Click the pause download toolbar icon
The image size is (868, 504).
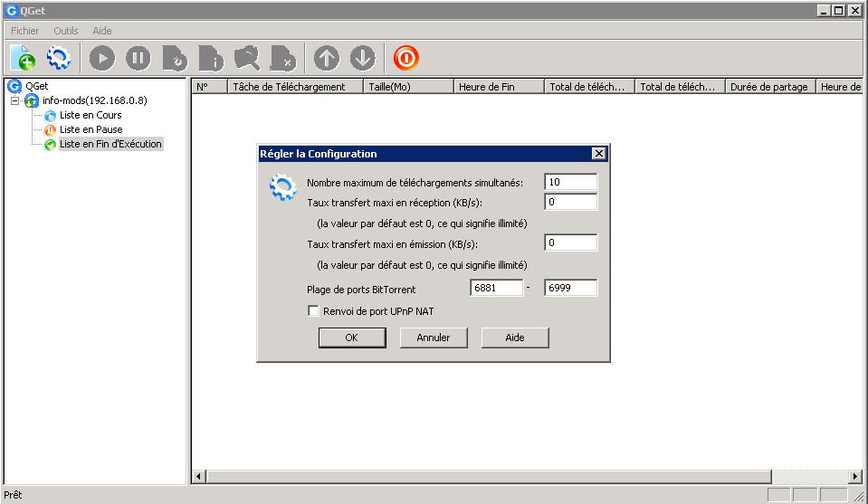pyautogui.click(x=138, y=58)
